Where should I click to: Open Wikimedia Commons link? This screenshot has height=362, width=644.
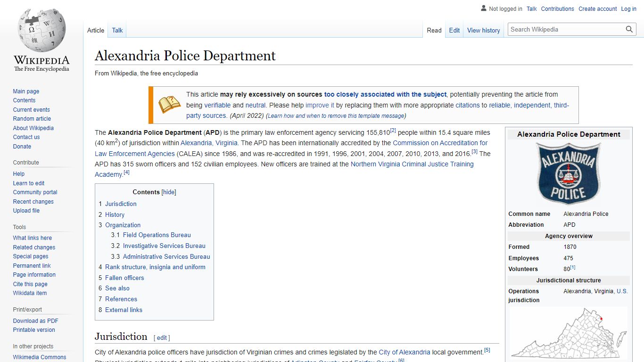pos(40,357)
